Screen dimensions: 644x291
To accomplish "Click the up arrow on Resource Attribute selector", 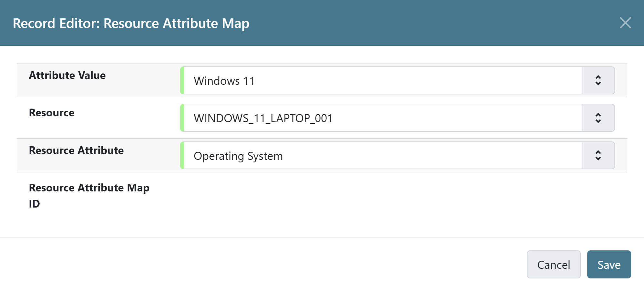I will [x=598, y=152].
